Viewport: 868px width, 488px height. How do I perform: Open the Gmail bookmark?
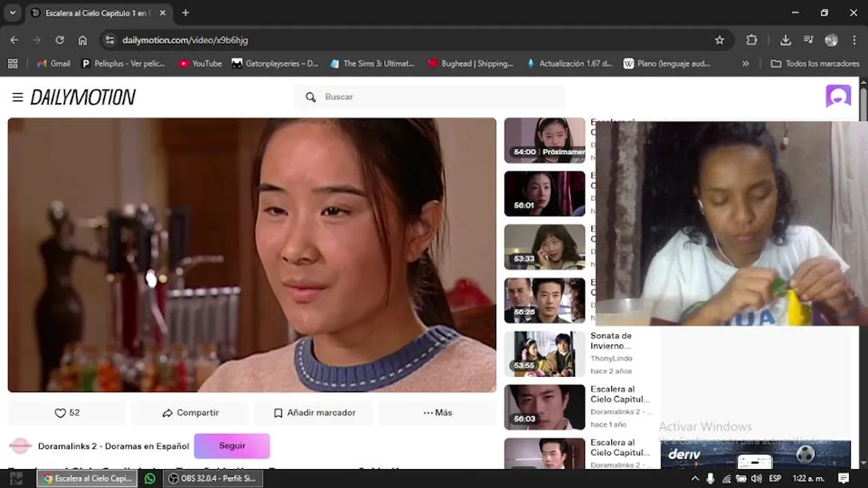tap(54, 63)
